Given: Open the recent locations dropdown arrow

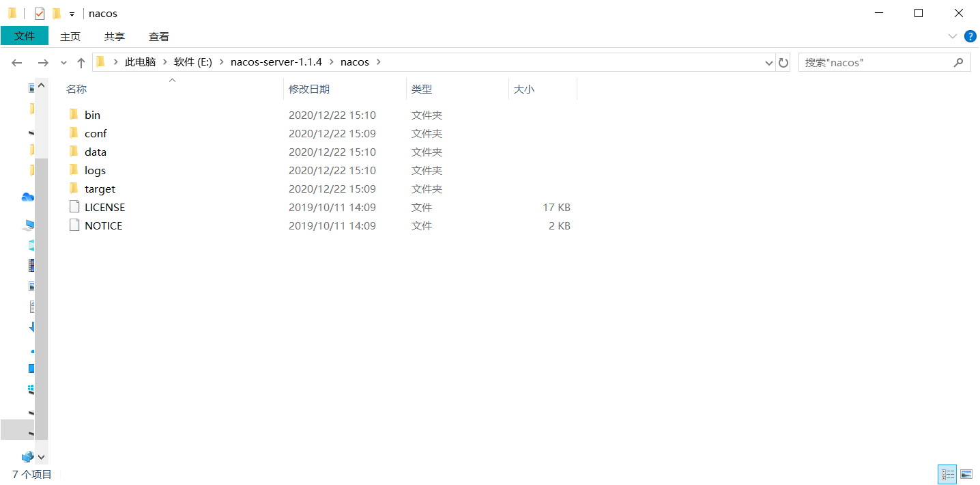Looking at the screenshot, I should tap(64, 62).
